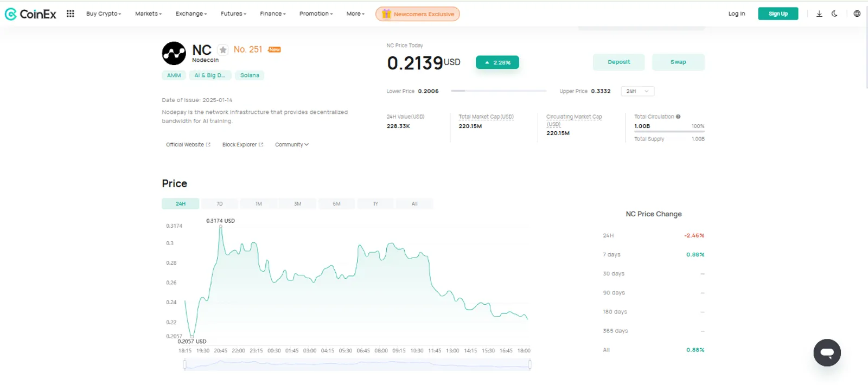Image resolution: width=868 pixels, height=385 pixels.
Task: Open the language globe icon
Action: (x=857, y=14)
